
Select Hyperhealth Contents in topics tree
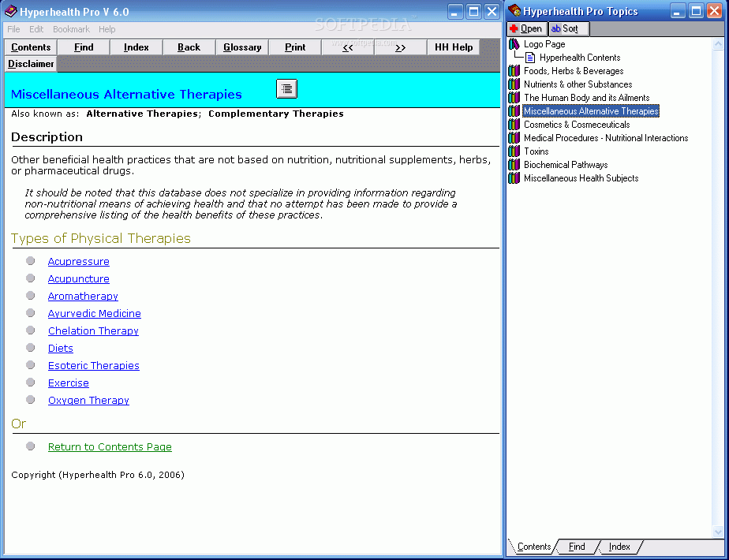click(580, 58)
